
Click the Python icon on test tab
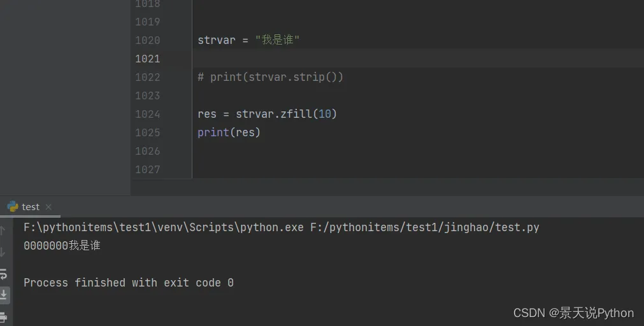tap(13, 206)
